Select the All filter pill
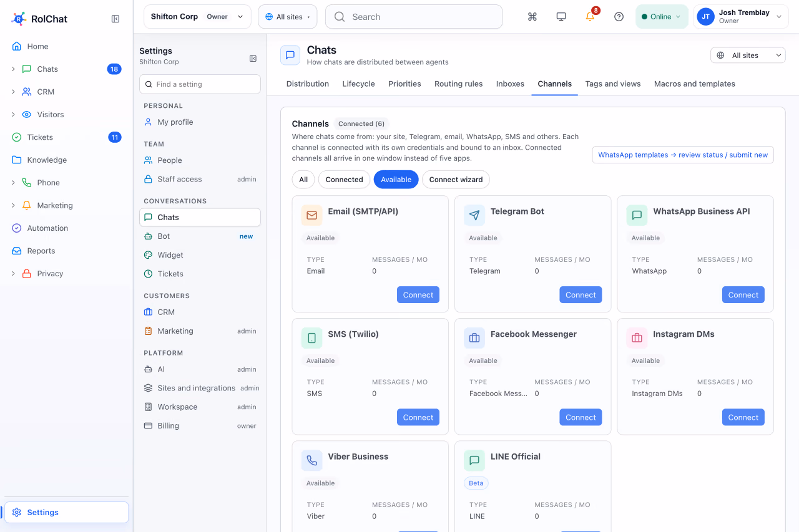The image size is (799, 532). click(x=303, y=180)
